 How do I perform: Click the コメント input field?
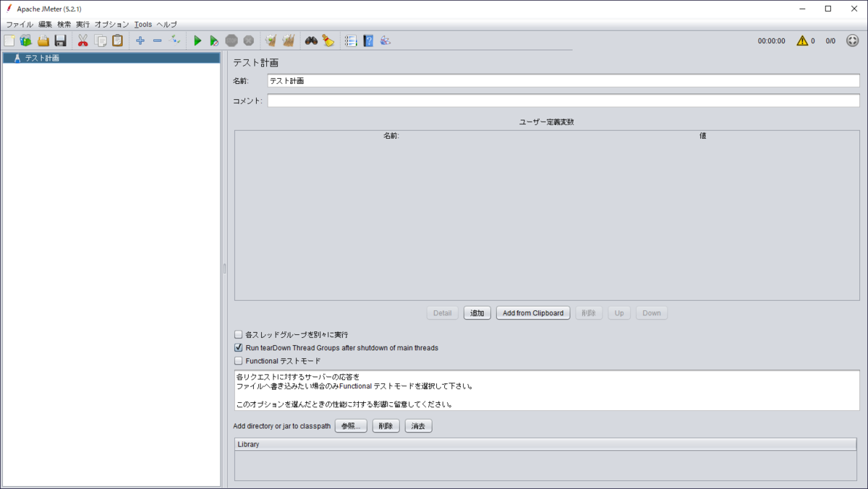[563, 101]
